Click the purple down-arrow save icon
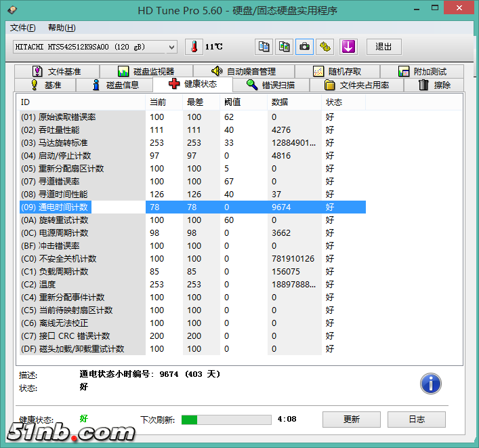 pyautogui.click(x=348, y=47)
